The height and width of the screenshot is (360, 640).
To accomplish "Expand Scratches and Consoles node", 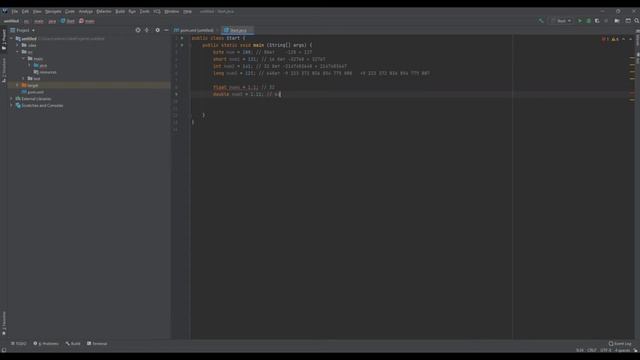I will click(11, 105).
